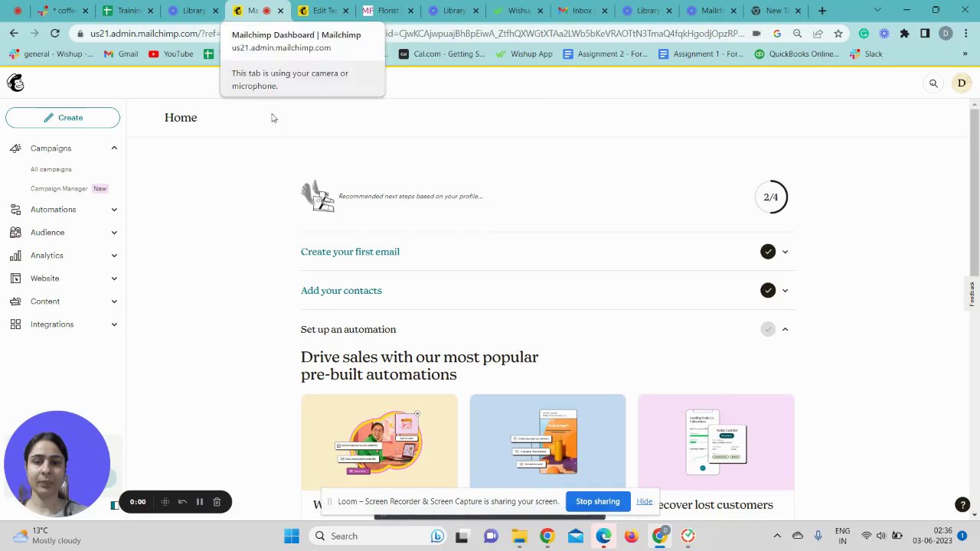Screen dimensions: 980x551
Task: Open All campaigns in the sidebar
Action: (51, 169)
